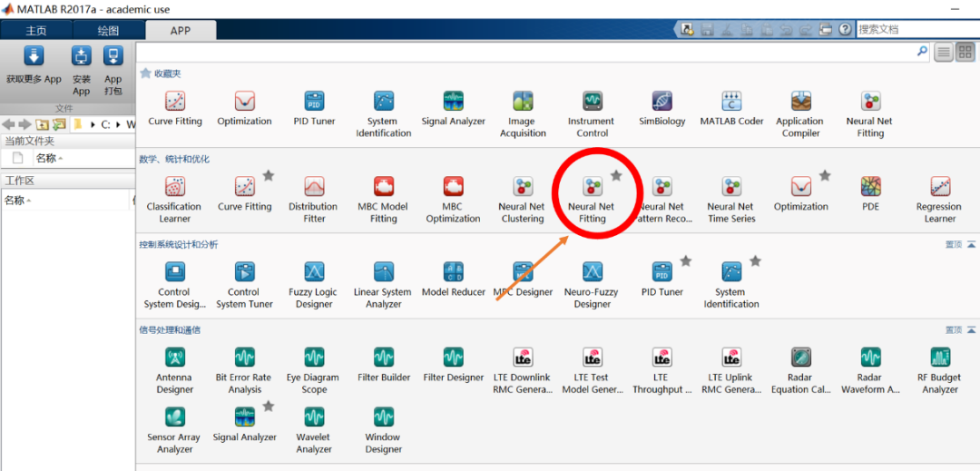Open Neural Net Fitting in 数学、统计和优化 section
This screenshot has height=471, width=980.
592,200
